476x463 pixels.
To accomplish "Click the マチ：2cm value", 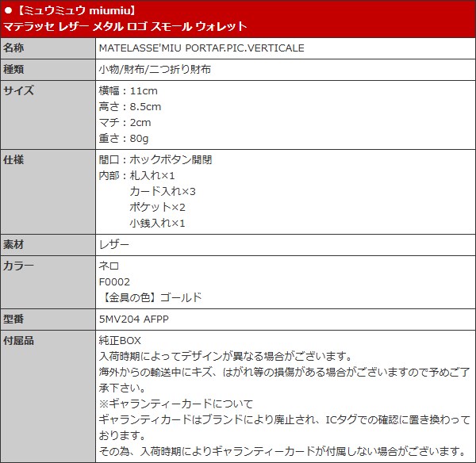I will 125,123.
